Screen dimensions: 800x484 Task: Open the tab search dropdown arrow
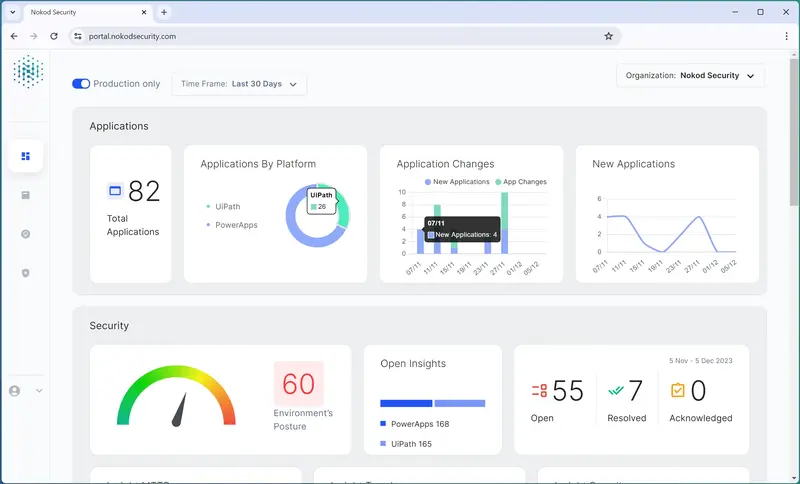(12, 12)
